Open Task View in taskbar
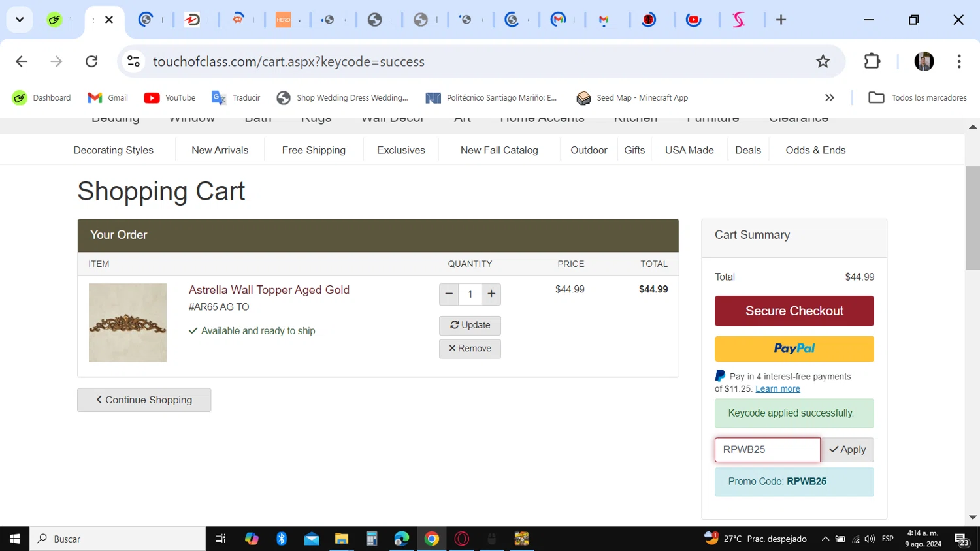This screenshot has height=551, width=980. point(220,539)
